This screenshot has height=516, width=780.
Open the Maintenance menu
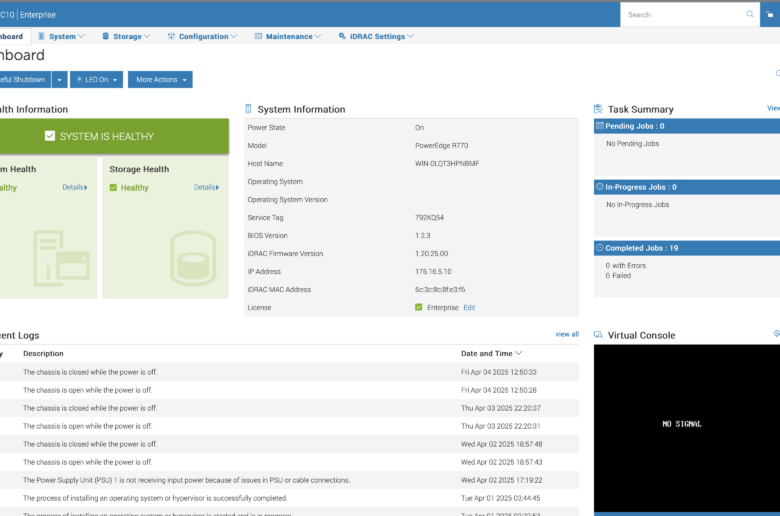point(288,36)
